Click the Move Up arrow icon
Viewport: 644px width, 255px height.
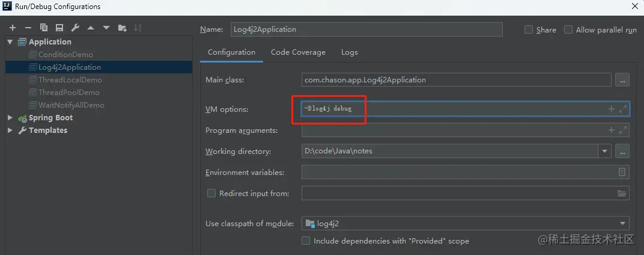(x=91, y=28)
